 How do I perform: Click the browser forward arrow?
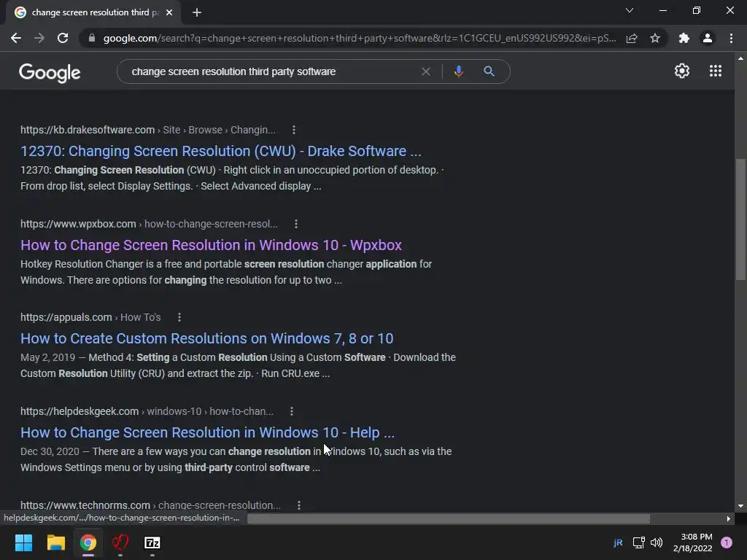[39, 38]
